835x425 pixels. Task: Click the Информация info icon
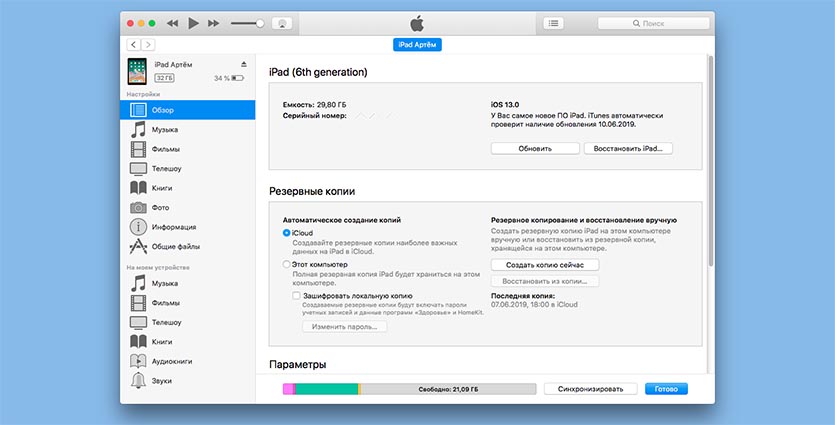[x=138, y=227]
